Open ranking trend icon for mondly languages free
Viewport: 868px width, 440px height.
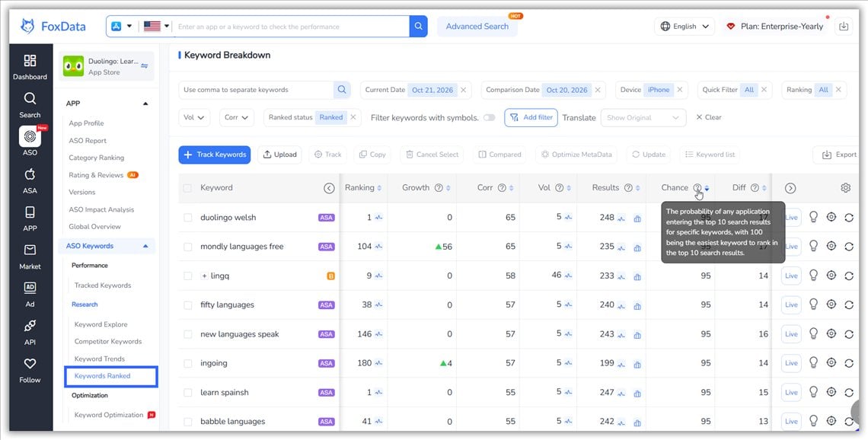tap(378, 247)
